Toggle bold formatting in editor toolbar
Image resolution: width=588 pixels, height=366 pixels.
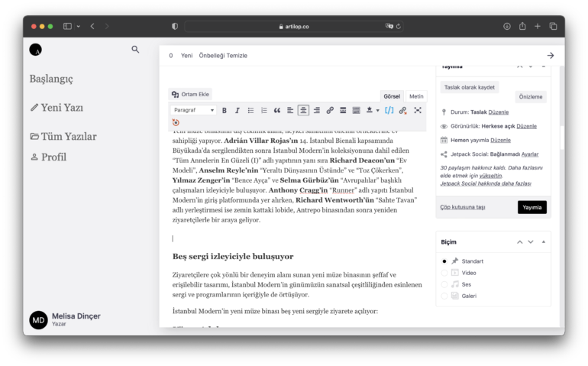(225, 110)
